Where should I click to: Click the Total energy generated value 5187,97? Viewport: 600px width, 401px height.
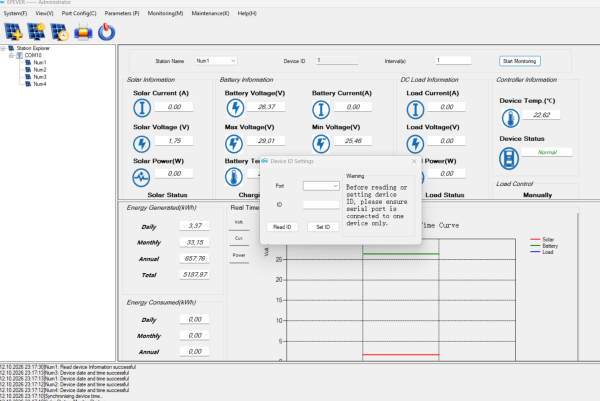(x=195, y=275)
